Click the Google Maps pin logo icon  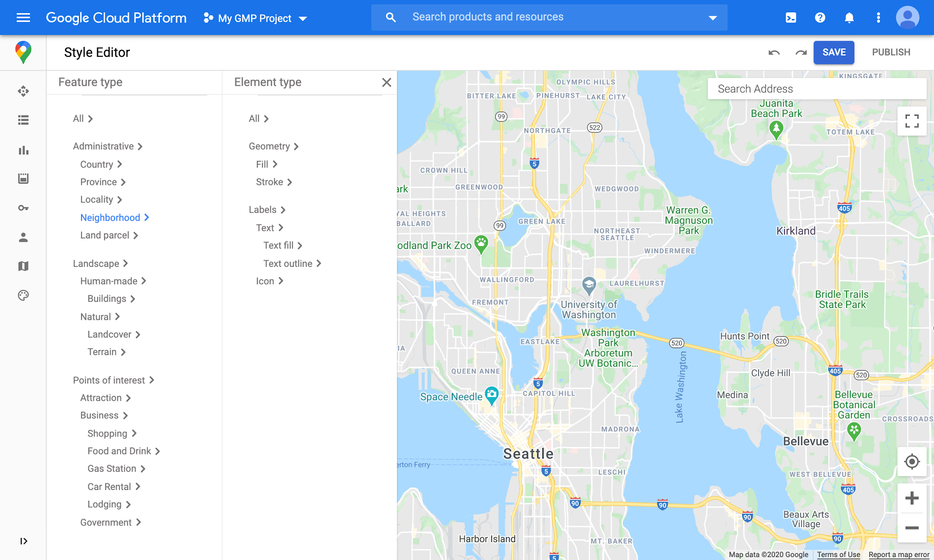[x=23, y=52]
